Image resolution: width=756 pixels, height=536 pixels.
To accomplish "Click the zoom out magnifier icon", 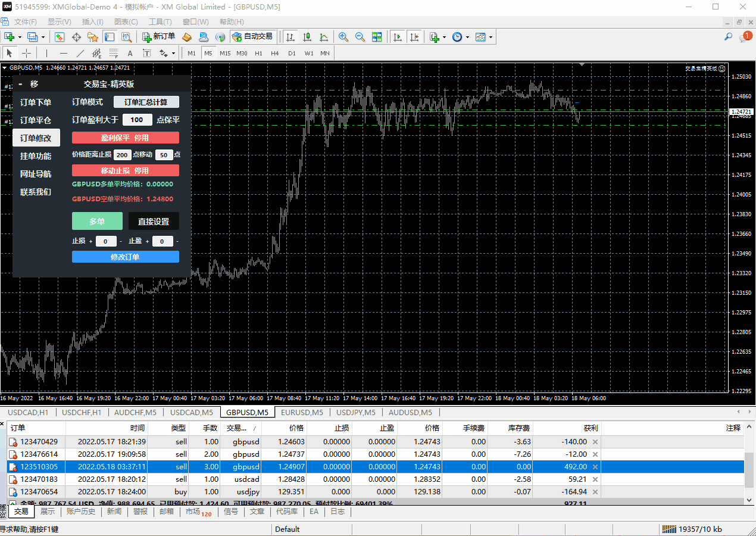I will (360, 37).
